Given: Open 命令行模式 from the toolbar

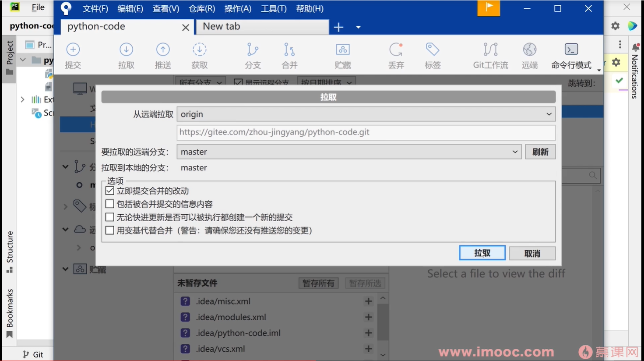Looking at the screenshot, I should (x=572, y=55).
